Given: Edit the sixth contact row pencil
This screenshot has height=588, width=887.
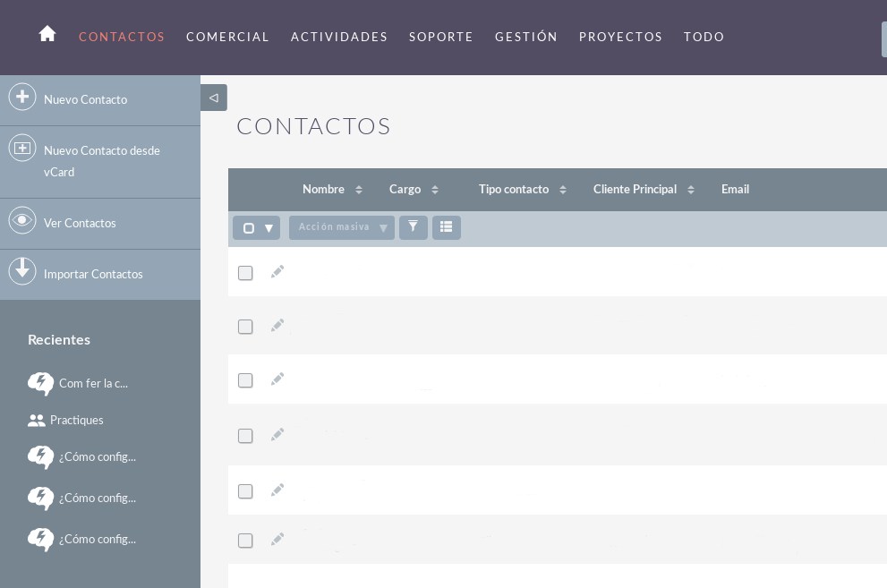Looking at the screenshot, I should [277, 540].
